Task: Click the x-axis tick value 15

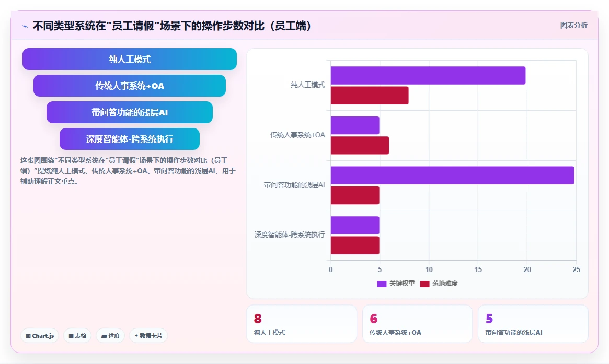Action: coord(478,269)
